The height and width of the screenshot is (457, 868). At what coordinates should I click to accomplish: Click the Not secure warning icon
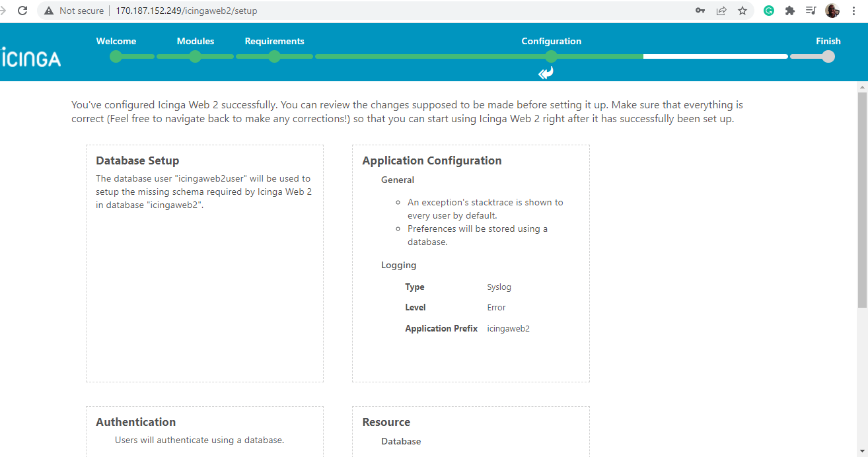pyautogui.click(x=49, y=11)
